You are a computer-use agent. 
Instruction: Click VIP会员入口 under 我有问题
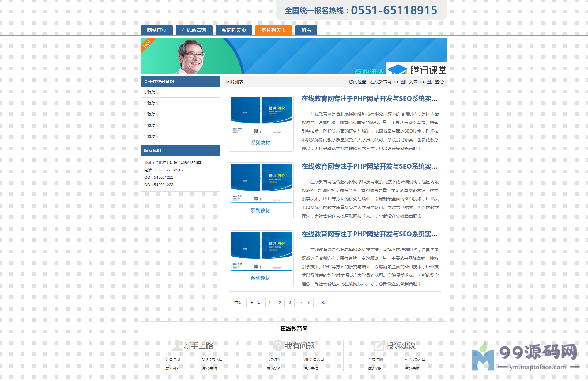click(314, 359)
